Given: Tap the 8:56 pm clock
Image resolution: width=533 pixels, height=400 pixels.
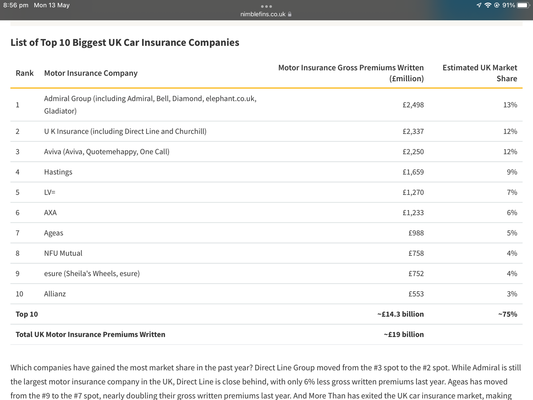Looking at the screenshot, I should tap(15, 5).
